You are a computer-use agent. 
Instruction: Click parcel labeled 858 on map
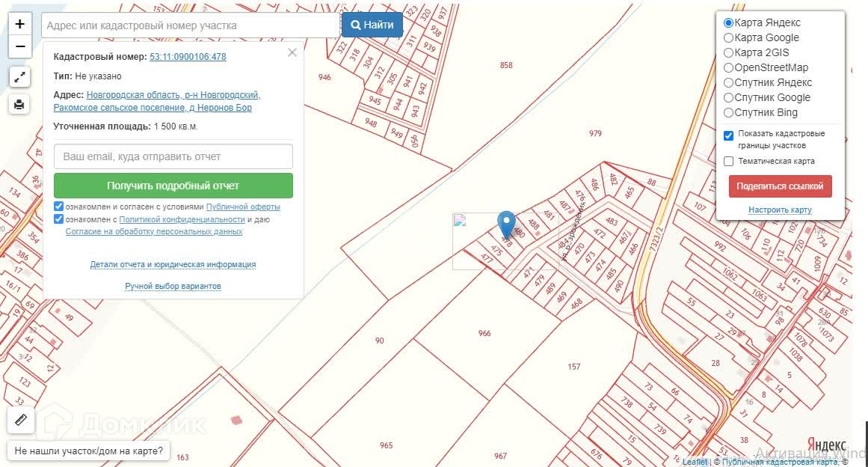point(506,65)
